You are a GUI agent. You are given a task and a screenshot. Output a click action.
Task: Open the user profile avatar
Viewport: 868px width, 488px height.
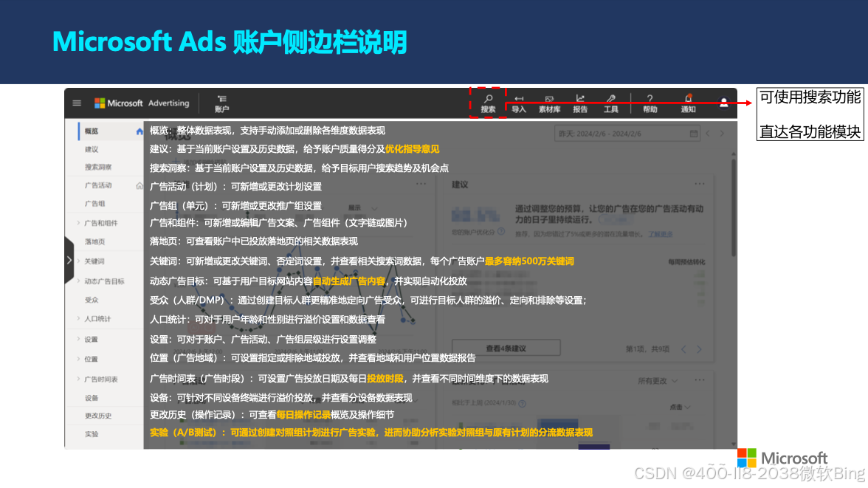pos(723,103)
